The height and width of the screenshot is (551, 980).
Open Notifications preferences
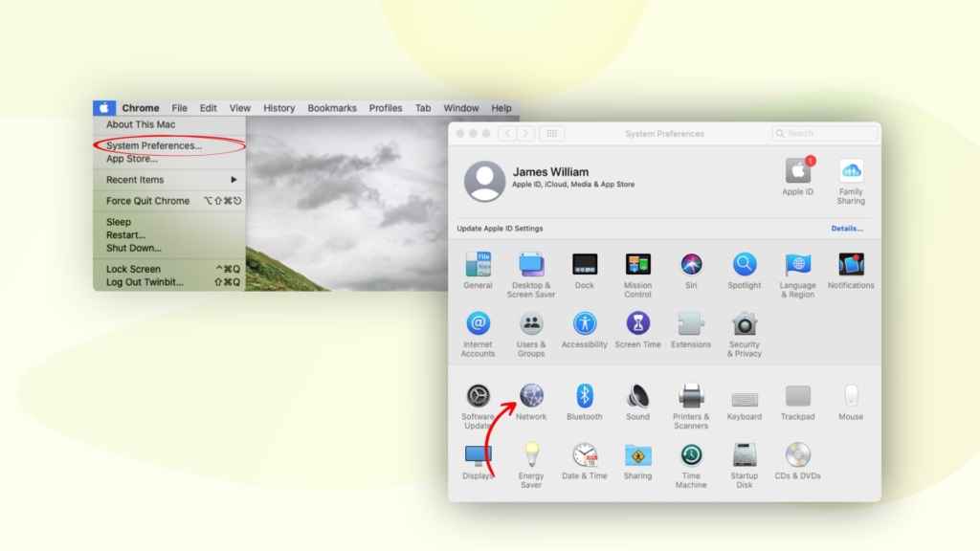851,271
